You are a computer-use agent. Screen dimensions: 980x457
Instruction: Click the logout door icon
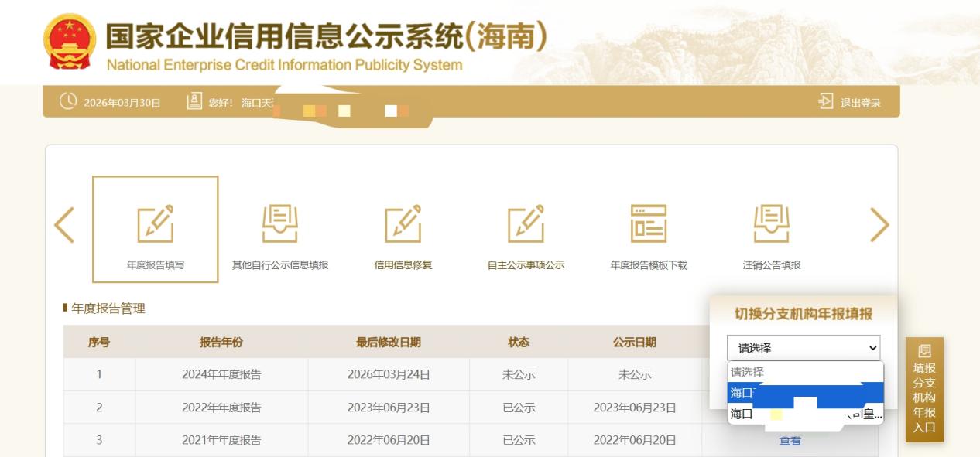(826, 103)
